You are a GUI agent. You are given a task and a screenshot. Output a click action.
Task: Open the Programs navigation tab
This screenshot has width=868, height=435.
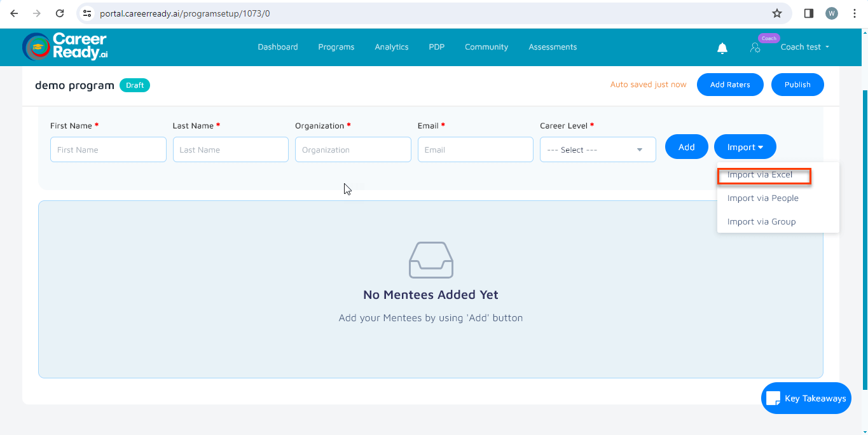336,47
